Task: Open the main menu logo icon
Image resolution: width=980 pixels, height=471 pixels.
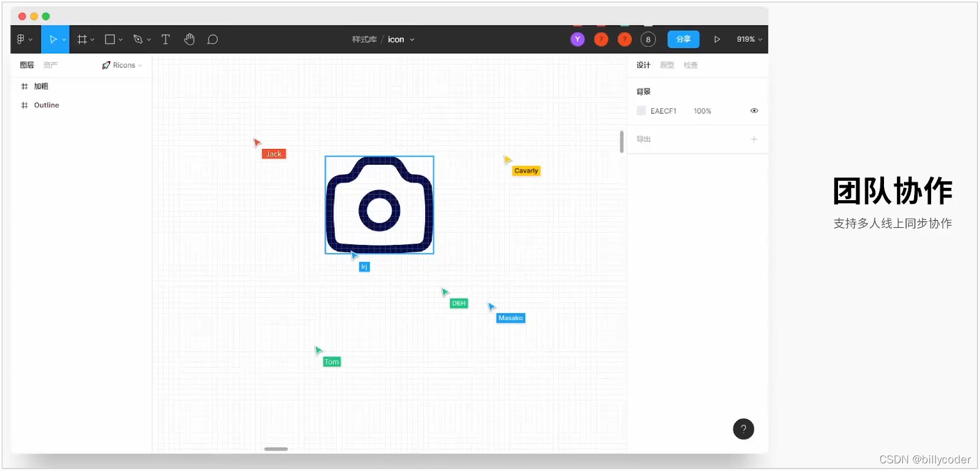Action: (21, 39)
